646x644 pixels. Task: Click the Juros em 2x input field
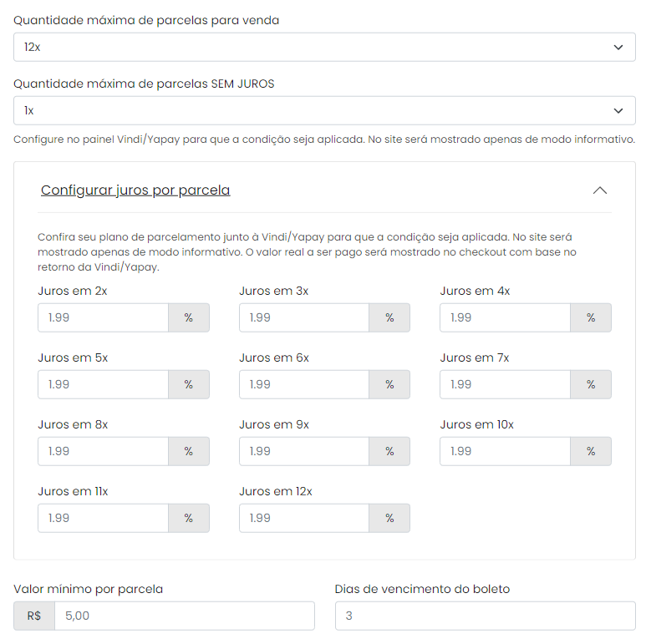[x=103, y=317]
